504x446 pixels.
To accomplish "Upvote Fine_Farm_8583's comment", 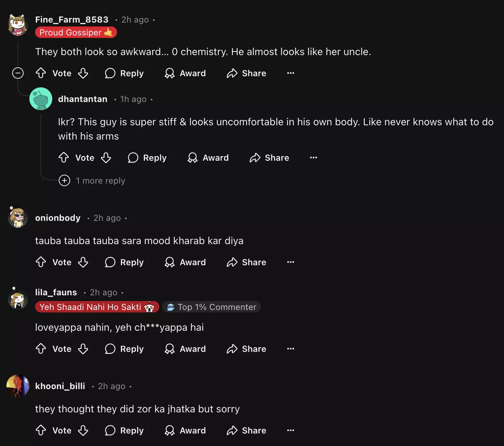I will [41, 73].
